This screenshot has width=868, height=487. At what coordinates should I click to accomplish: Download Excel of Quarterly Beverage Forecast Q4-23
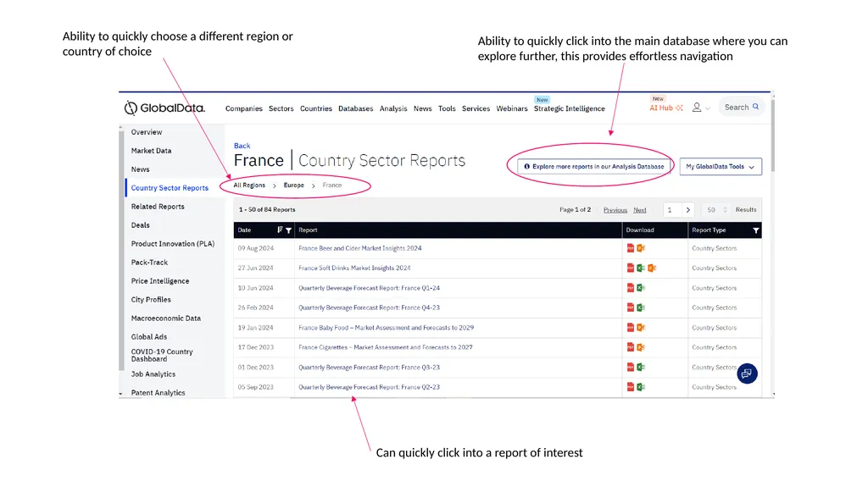tap(641, 307)
